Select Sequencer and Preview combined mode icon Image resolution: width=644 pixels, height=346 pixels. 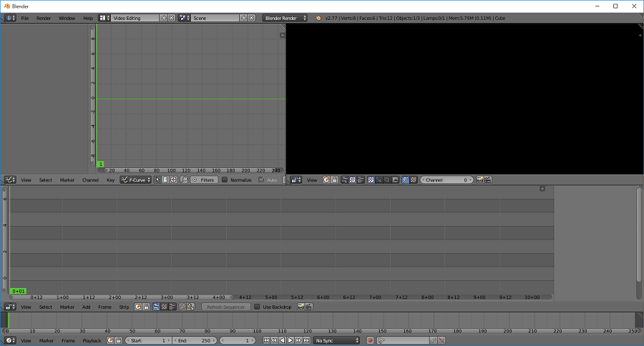click(x=361, y=179)
